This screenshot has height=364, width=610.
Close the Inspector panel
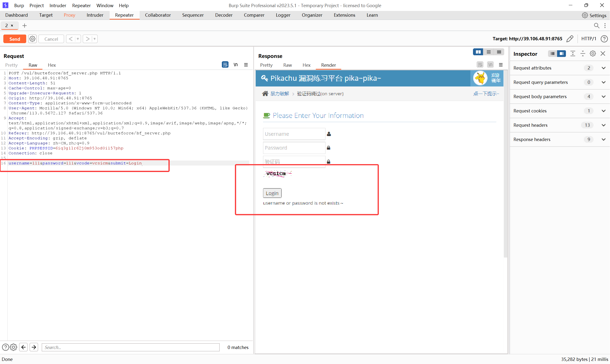603,54
